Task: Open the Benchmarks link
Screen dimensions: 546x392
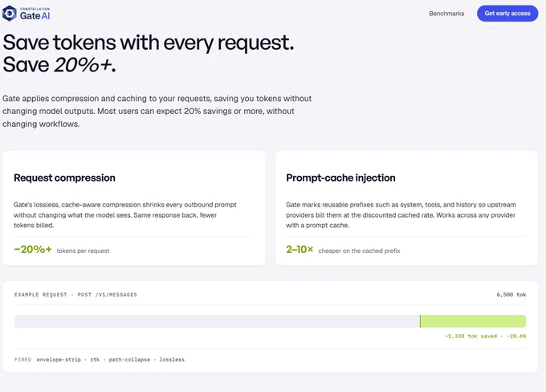Action: pos(446,14)
